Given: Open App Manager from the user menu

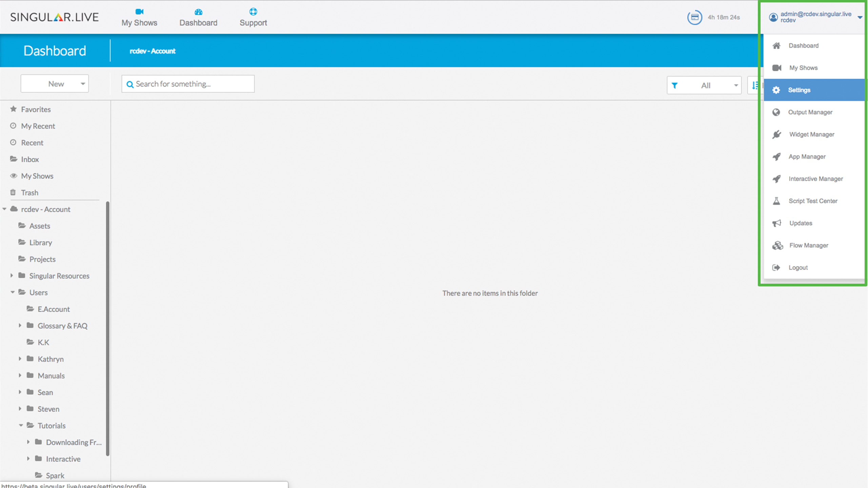Looking at the screenshot, I should click(x=814, y=157).
